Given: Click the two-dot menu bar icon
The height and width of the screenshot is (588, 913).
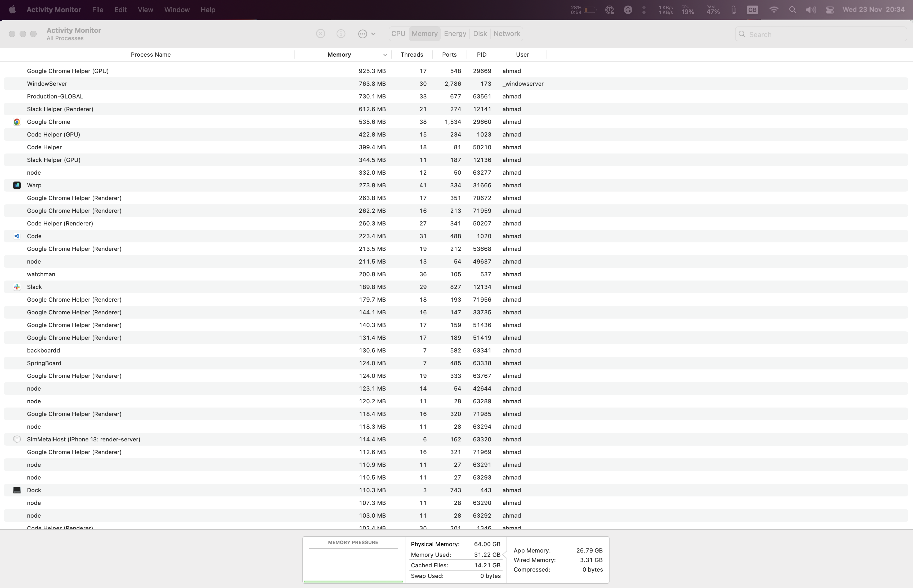Looking at the screenshot, I should (x=644, y=10).
